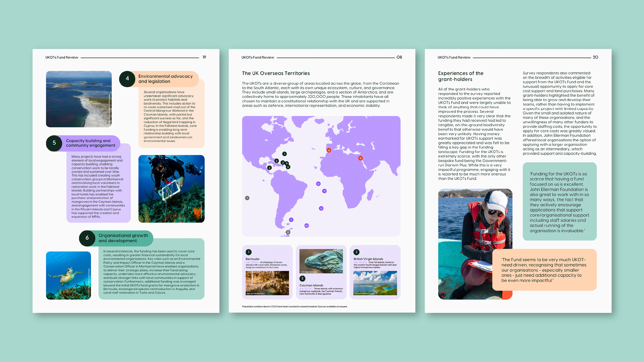Click paragraph beginning 'All of the grant-holders who'

[x=474, y=134]
